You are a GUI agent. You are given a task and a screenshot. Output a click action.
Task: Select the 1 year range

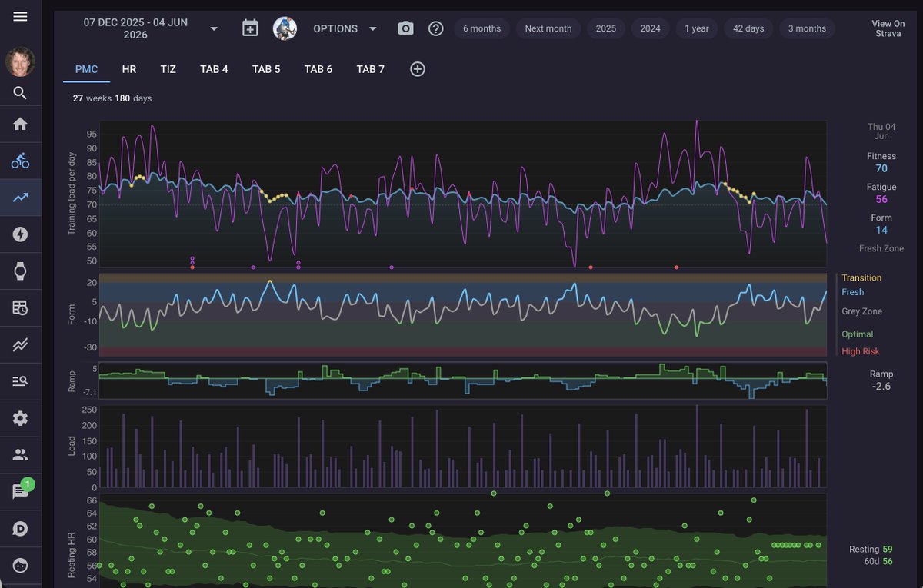coord(697,28)
